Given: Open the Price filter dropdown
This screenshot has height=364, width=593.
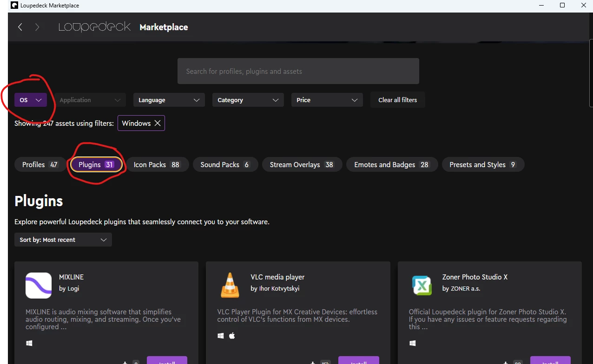Looking at the screenshot, I should (327, 100).
